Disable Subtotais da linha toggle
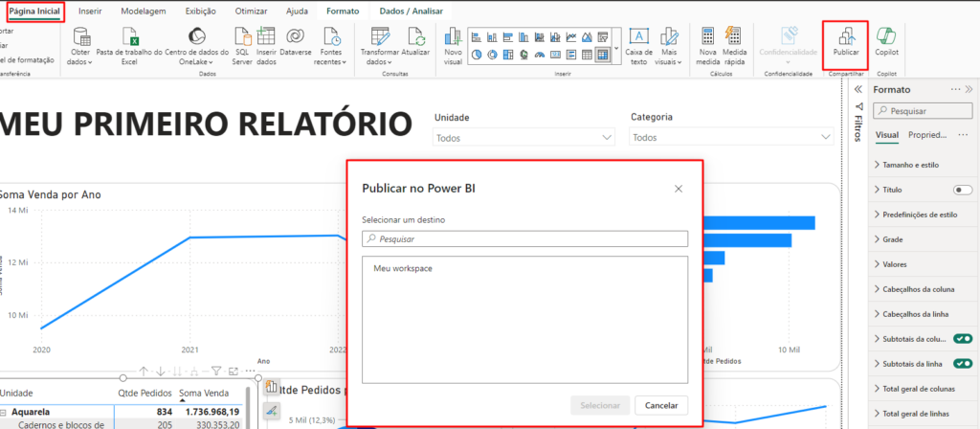This screenshot has height=429, width=980. [x=962, y=364]
